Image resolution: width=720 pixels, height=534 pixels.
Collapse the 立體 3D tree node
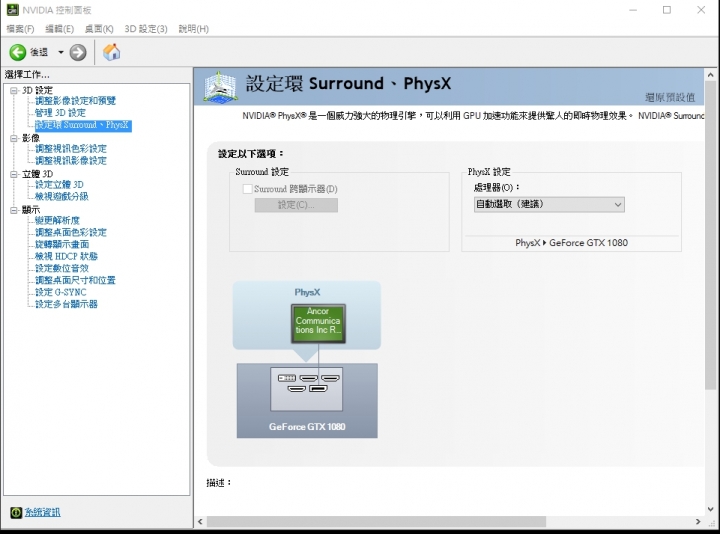tap(14, 174)
